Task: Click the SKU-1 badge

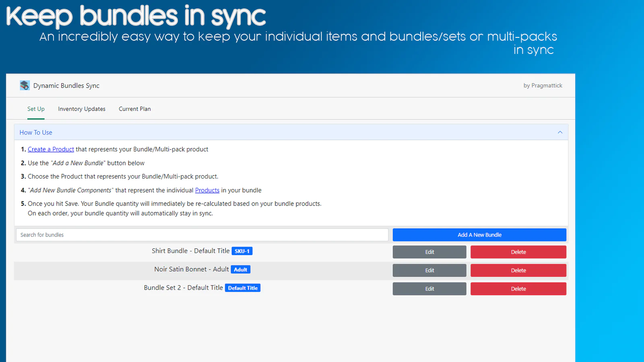Action: click(x=242, y=251)
